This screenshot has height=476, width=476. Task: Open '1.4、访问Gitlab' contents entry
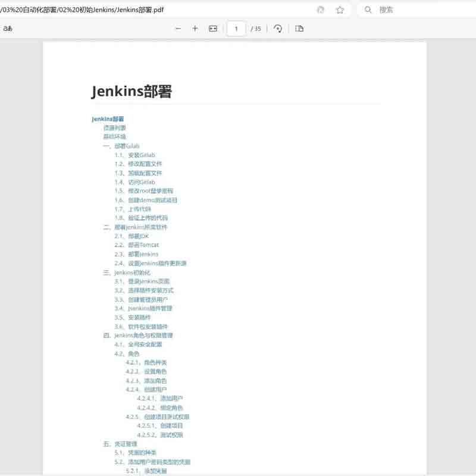coord(135,182)
